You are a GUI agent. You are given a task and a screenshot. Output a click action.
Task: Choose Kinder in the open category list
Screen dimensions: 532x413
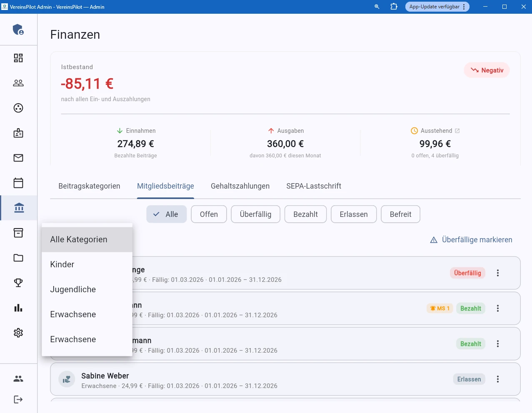coord(62,264)
